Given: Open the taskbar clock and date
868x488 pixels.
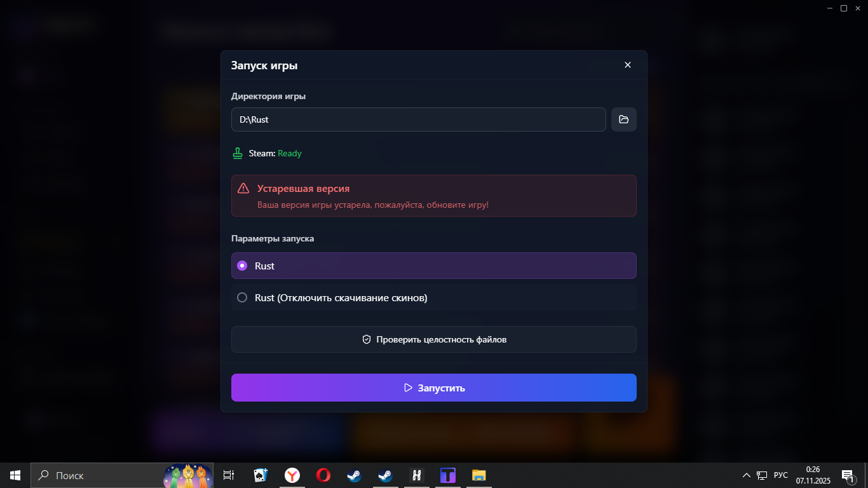Looking at the screenshot, I should [x=813, y=475].
